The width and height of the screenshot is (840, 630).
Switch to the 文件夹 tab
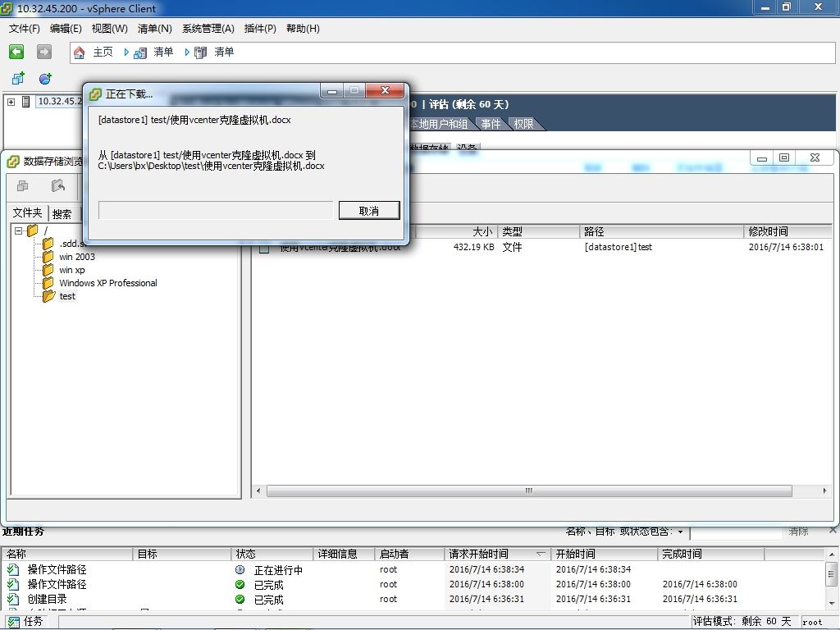[27, 212]
